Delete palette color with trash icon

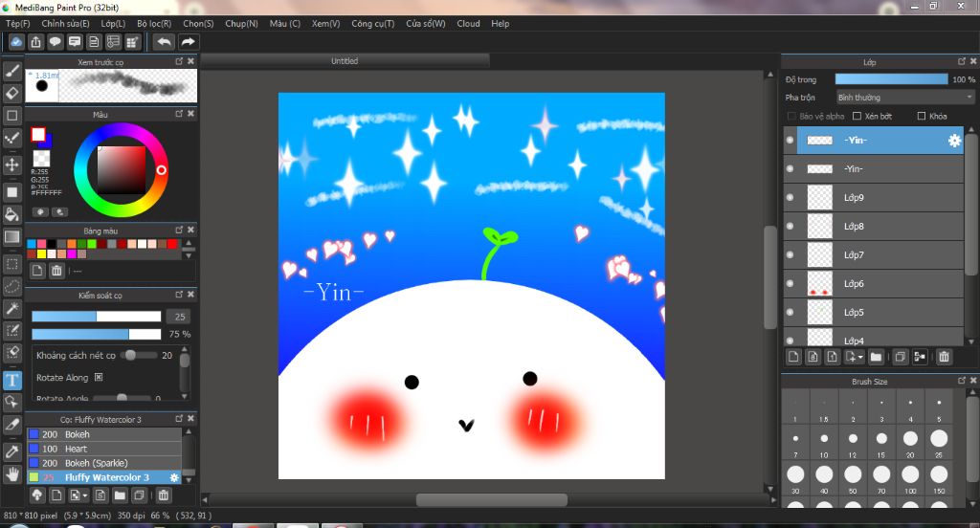coord(56,271)
